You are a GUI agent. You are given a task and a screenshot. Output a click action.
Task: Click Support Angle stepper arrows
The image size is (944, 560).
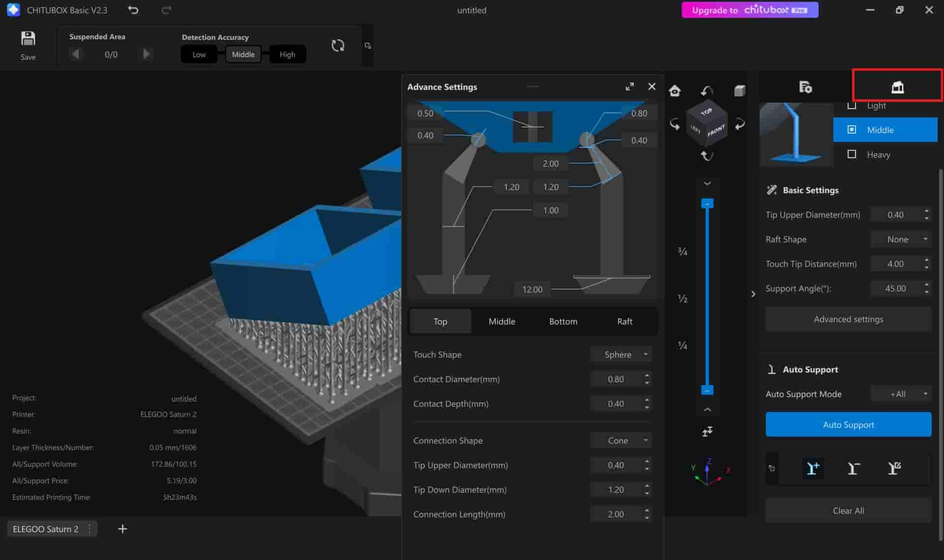926,288
